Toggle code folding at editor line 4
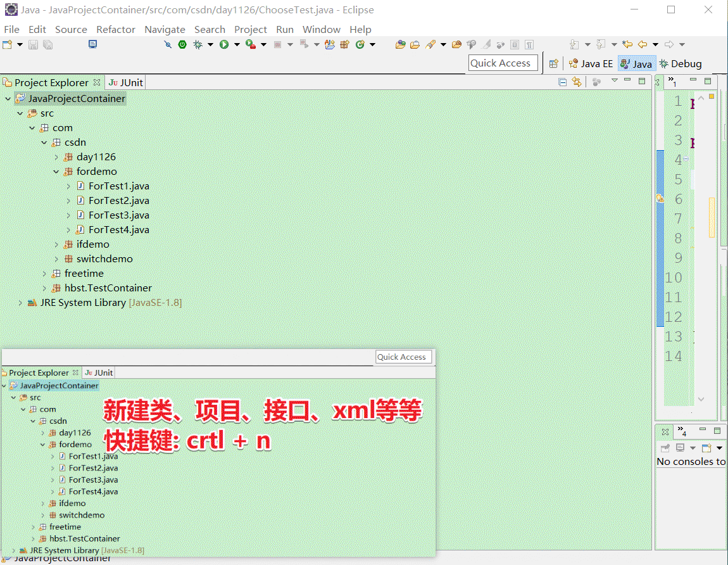This screenshot has height=565, width=728. tap(686, 159)
